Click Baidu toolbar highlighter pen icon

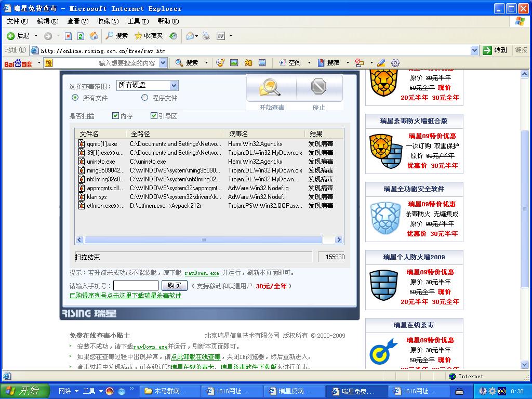[x=381, y=63]
